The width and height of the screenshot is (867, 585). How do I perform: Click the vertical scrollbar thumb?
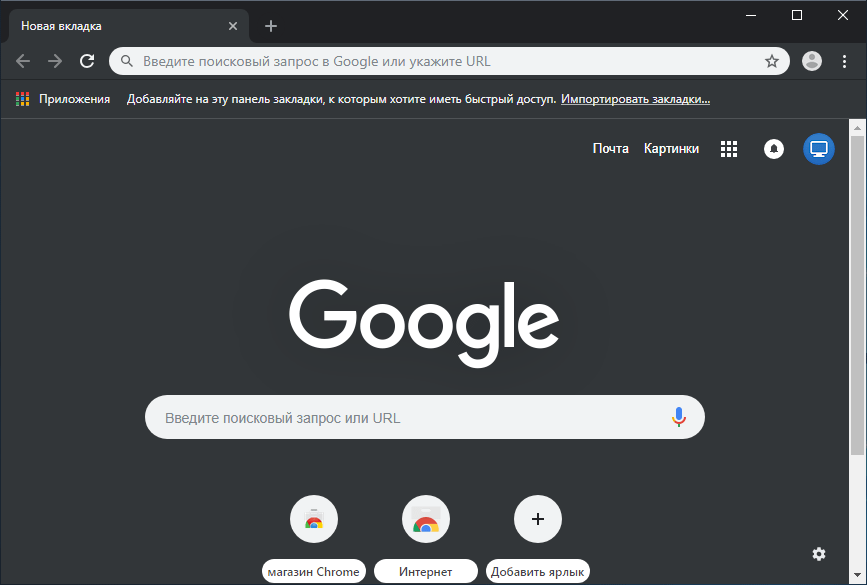857,296
